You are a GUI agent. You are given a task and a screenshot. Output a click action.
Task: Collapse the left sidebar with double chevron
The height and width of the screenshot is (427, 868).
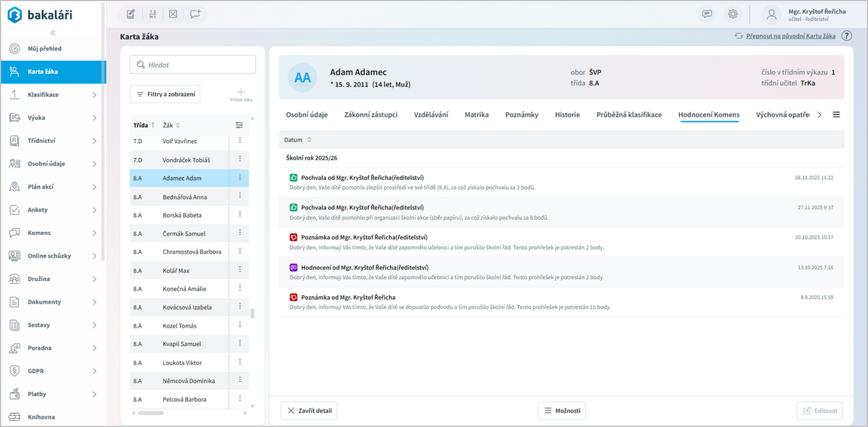53,32
